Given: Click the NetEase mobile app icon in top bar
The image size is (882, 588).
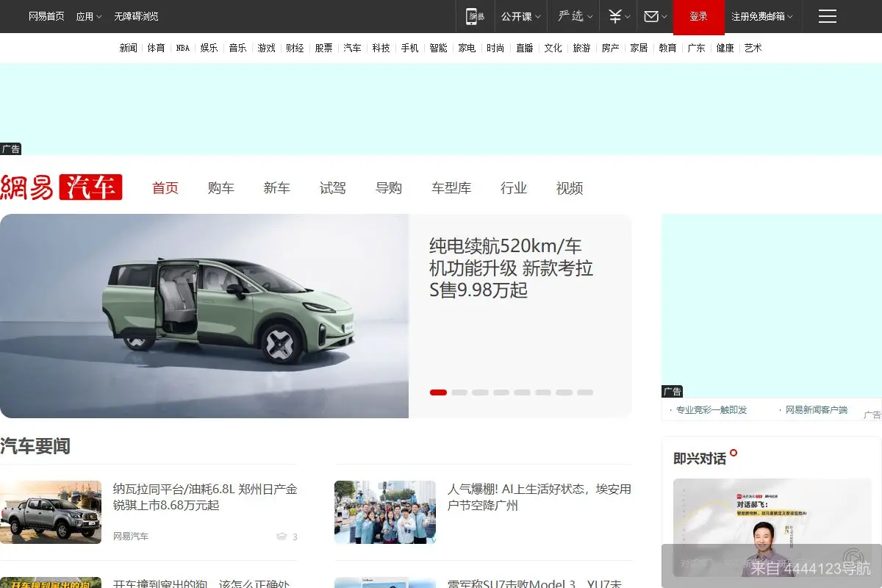Looking at the screenshot, I should [474, 15].
